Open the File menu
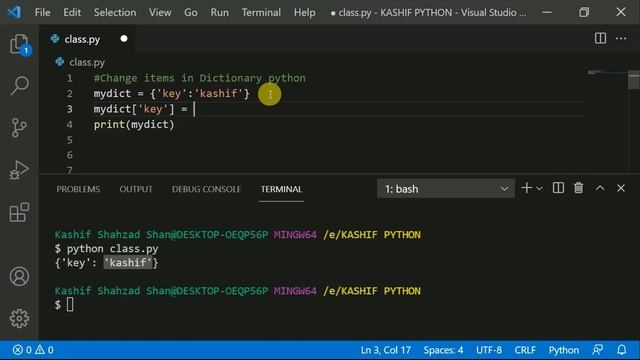The height and width of the screenshot is (360, 640). point(42,12)
